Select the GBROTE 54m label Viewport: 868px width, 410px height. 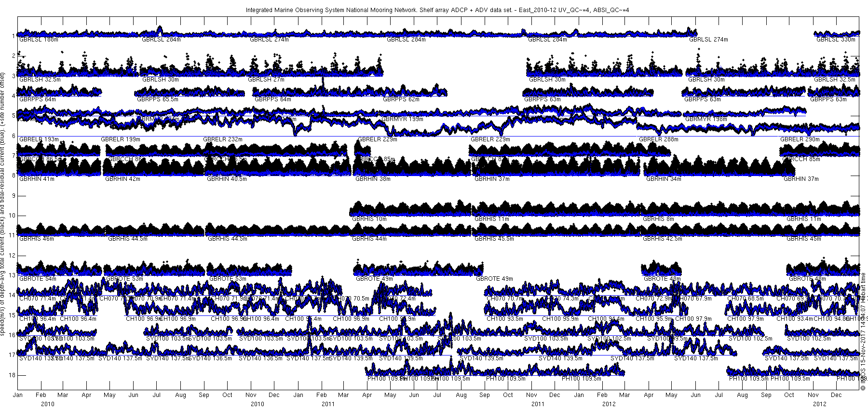[x=38, y=279]
